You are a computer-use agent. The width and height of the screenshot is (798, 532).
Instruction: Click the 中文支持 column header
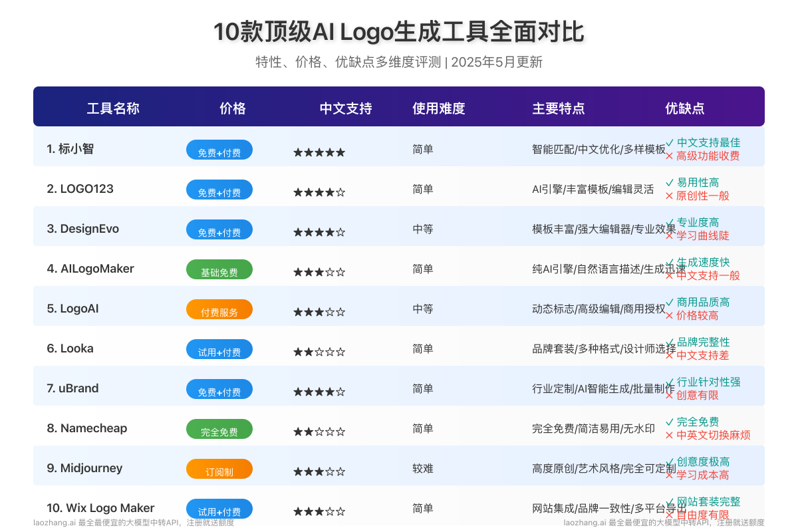(346, 108)
